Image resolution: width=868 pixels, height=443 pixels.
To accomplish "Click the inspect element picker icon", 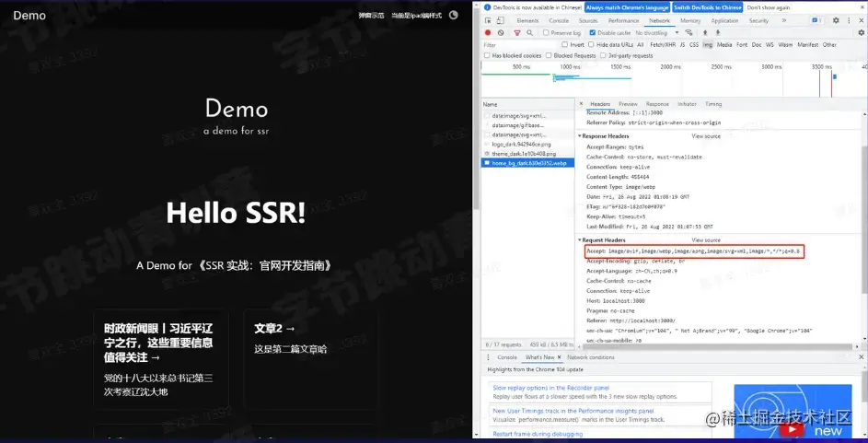I will [488, 20].
